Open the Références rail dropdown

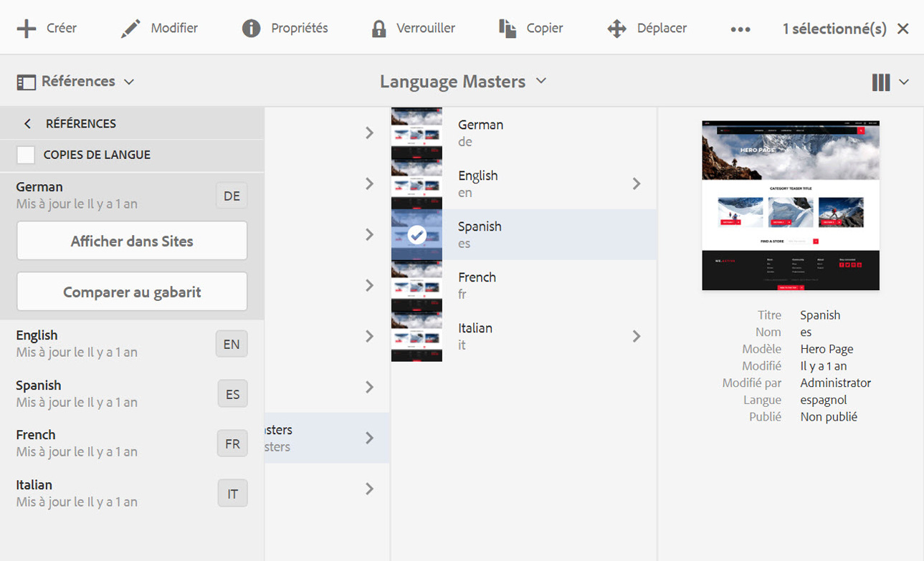[x=75, y=82]
